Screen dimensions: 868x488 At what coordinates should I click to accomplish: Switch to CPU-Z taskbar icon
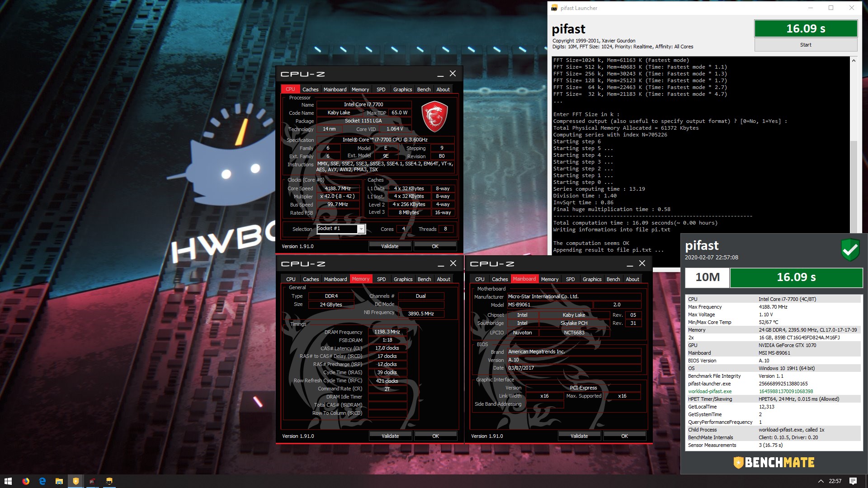click(92, 481)
